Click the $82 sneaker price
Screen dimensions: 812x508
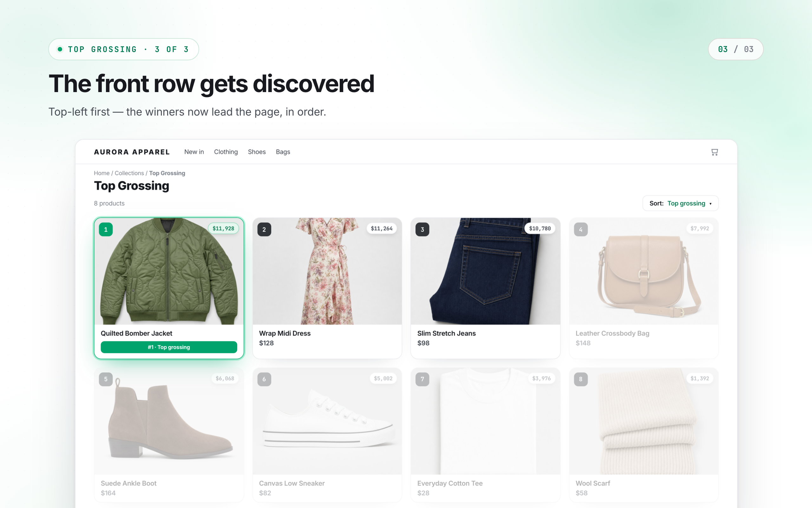coord(265,493)
